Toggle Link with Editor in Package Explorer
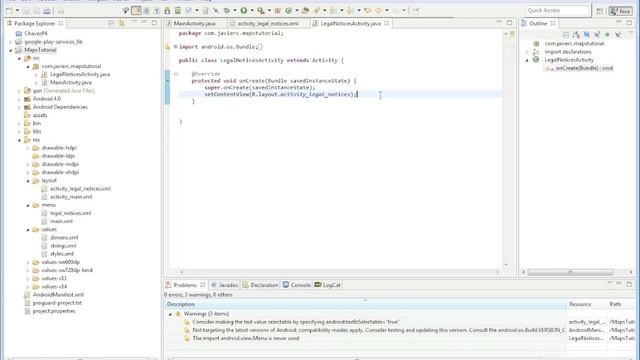The image size is (640, 360). [122, 24]
